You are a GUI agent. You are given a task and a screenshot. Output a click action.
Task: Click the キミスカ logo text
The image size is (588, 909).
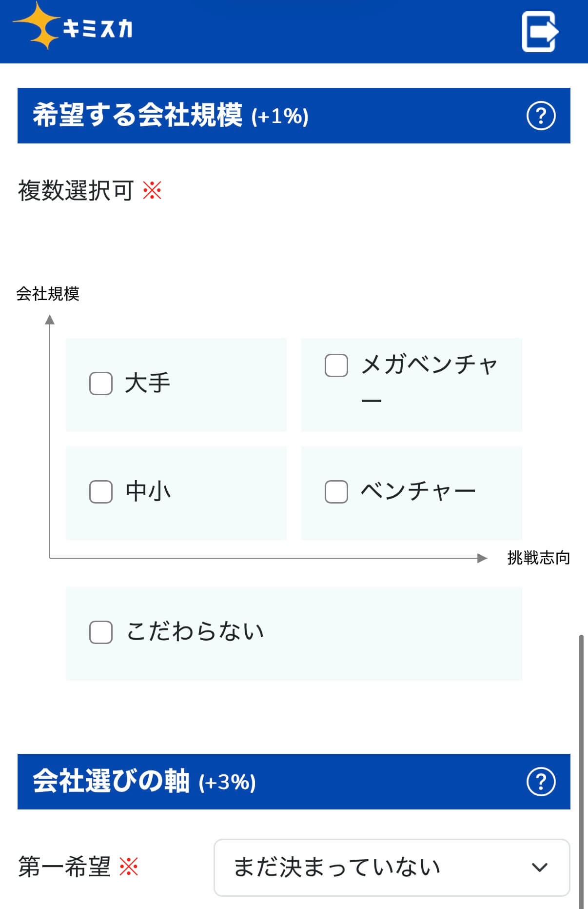[x=98, y=29]
